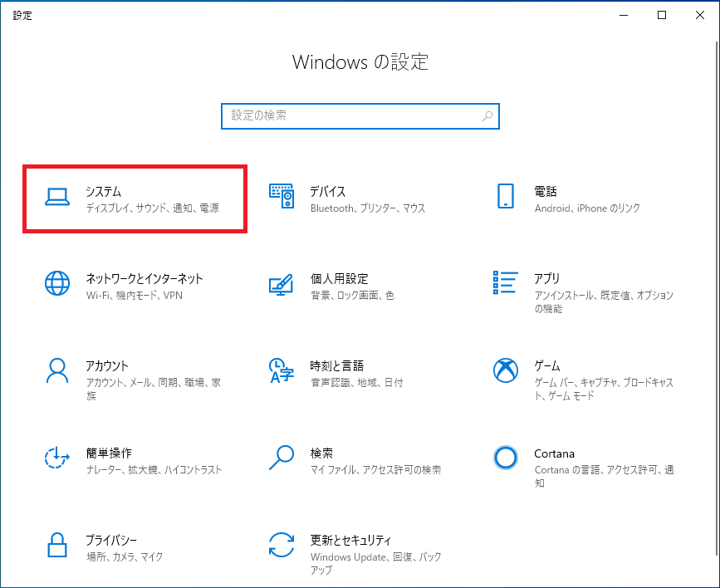Click the プライバシー padlock icon
Screen dimensions: 720x588
pos(57,545)
